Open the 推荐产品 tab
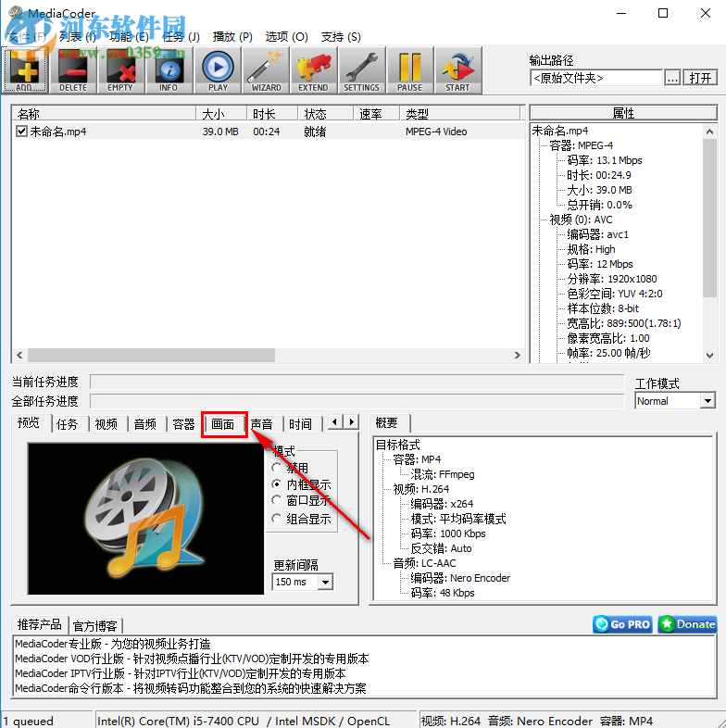Viewport: 726px width, 728px height. click(x=40, y=624)
